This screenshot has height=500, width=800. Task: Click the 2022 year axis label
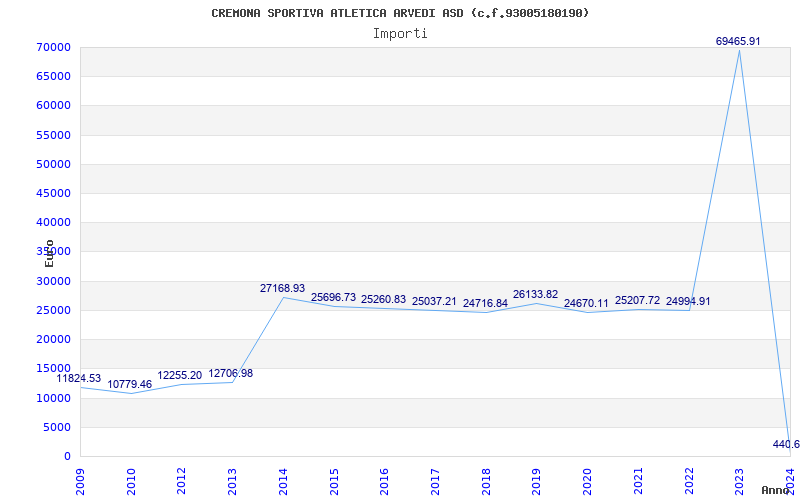688,481
